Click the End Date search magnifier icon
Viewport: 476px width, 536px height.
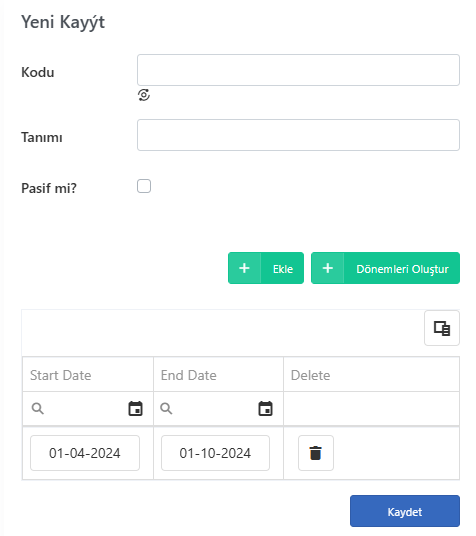pyautogui.click(x=166, y=408)
